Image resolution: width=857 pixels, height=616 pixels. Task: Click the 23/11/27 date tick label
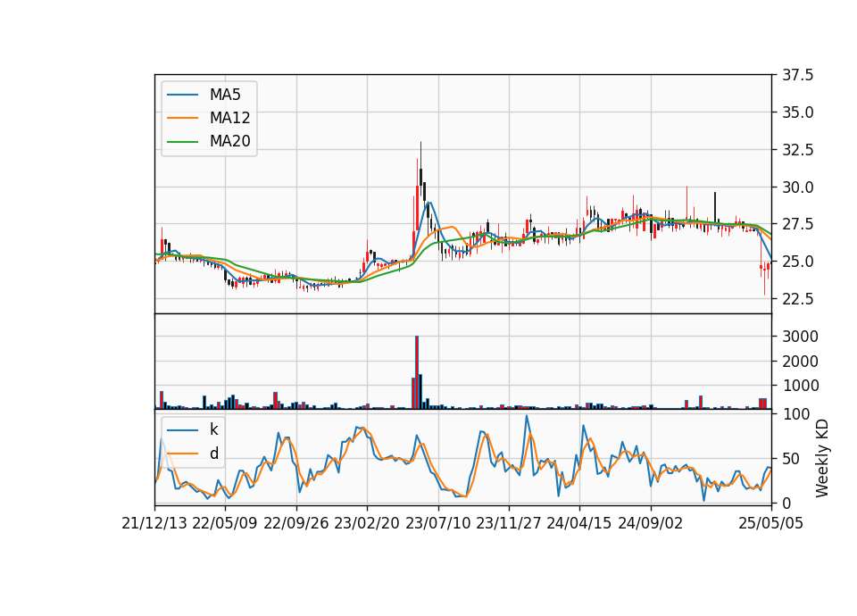508,523
